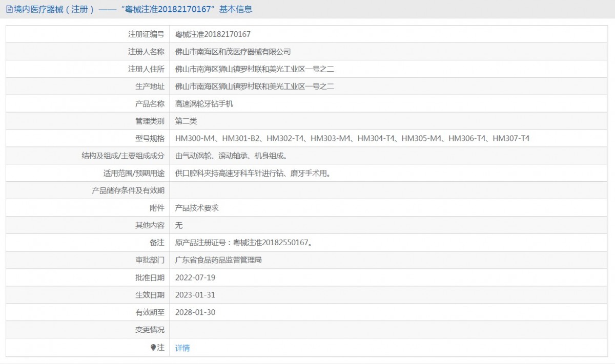Open the 详情 details link
Image resolution: width=615 pixels, height=364 pixels.
182,348
